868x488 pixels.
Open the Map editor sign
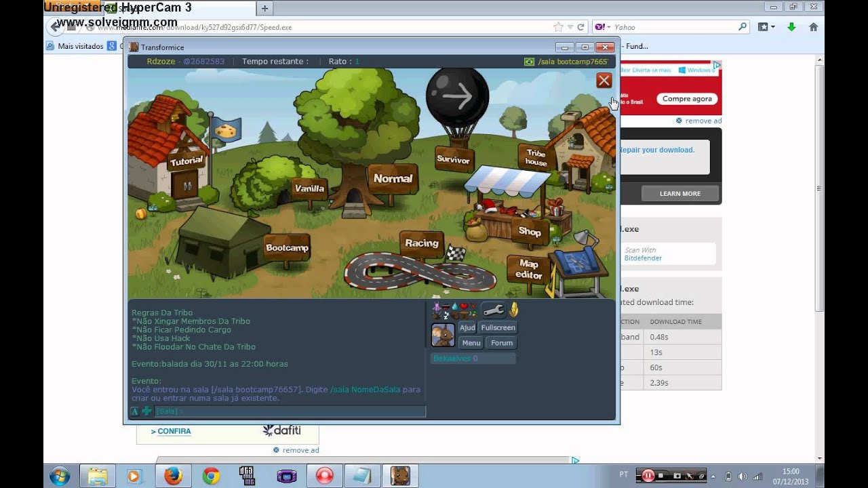528,269
